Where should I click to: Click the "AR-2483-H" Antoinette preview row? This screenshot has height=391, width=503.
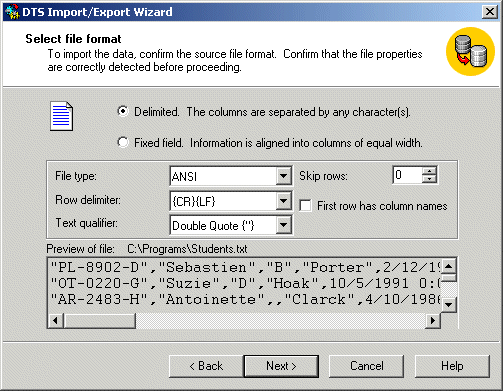coord(245,299)
